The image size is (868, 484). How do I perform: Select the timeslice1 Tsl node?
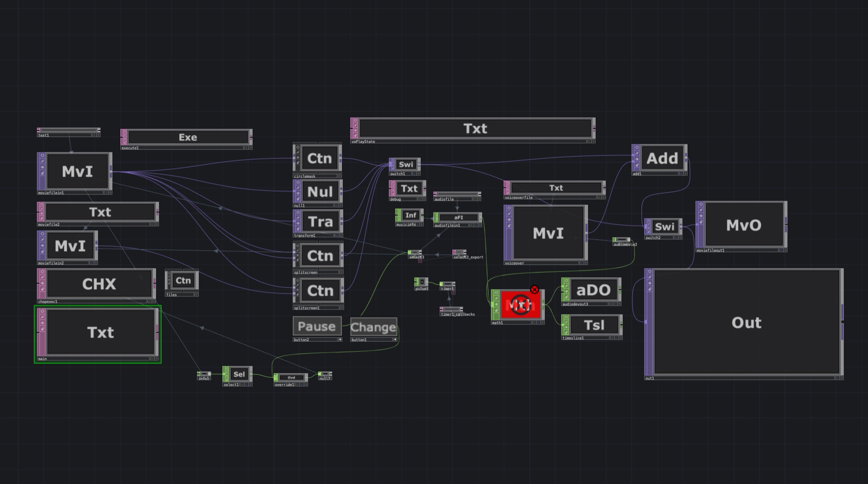pos(594,325)
